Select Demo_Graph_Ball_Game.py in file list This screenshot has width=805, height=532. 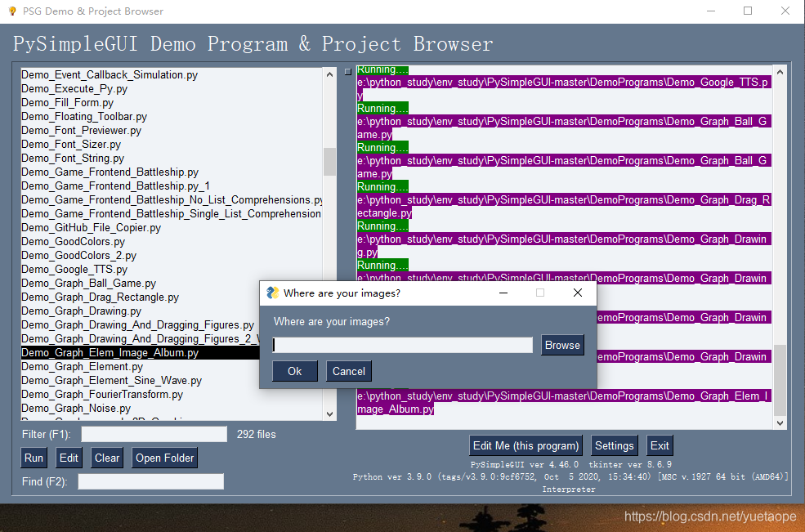(x=140, y=284)
